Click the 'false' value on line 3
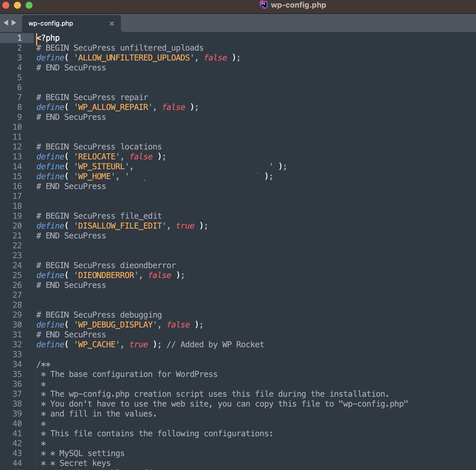Image resolution: width=476 pixels, height=470 pixels. tap(215, 58)
